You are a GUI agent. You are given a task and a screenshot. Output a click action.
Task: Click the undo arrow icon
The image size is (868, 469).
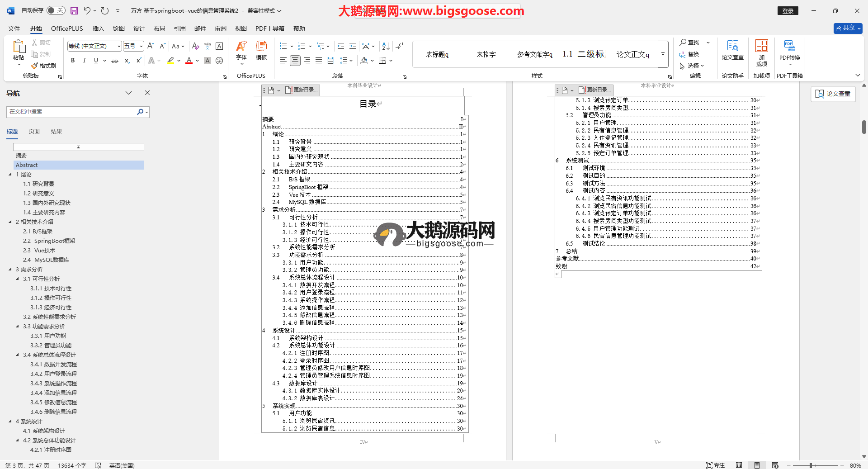click(87, 10)
